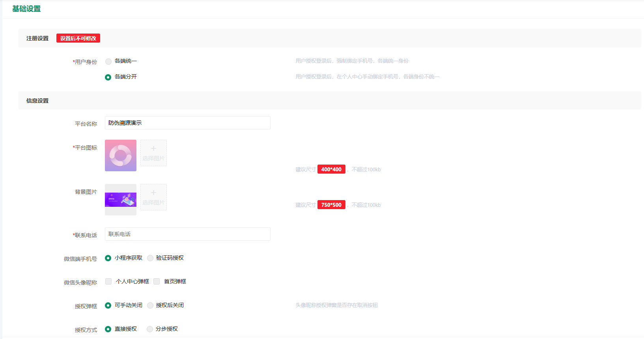
Task: Select the 直接授权 radio option
Action: [x=108, y=329]
